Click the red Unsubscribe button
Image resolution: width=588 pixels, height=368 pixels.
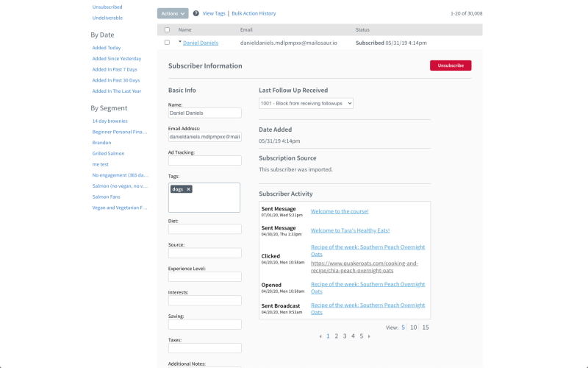coord(450,66)
